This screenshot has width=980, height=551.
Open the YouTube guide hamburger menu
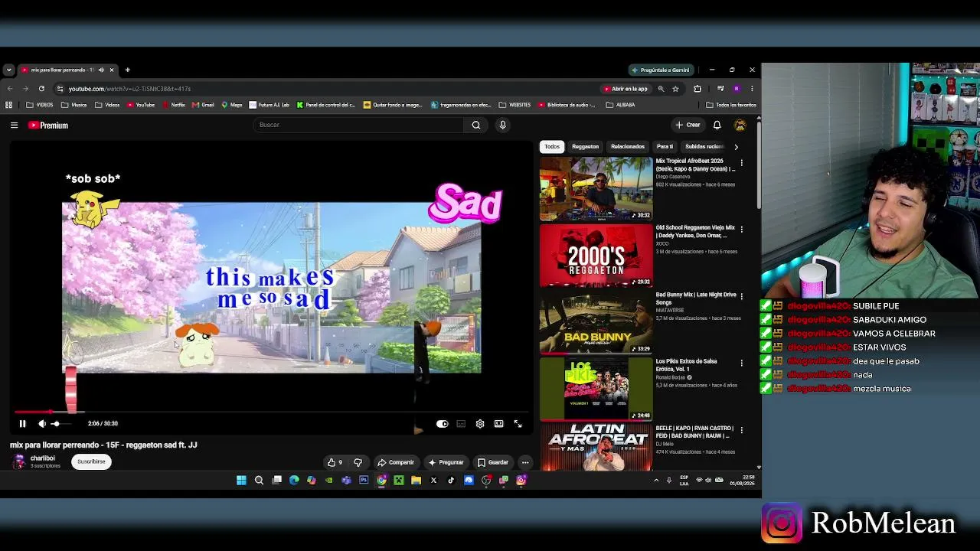tap(14, 125)
